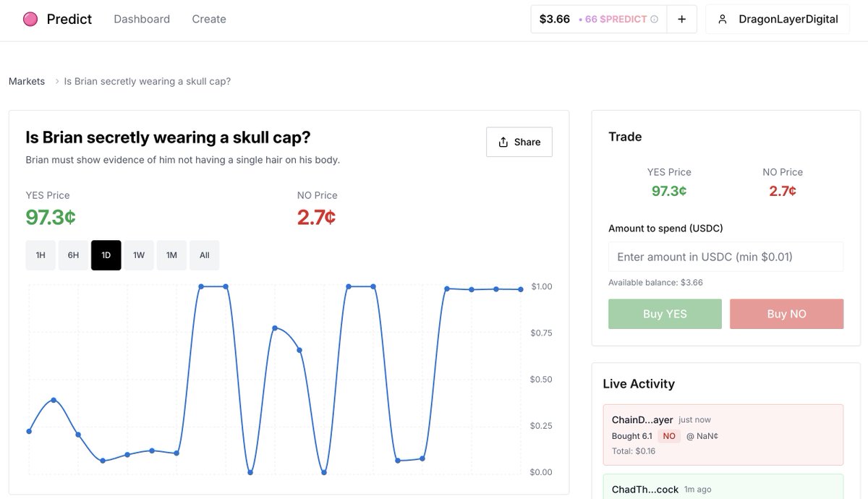This screenshot has width=868, height=499.
Task: Click the ChainD...ayer activity card
Action: click(723, 435)
